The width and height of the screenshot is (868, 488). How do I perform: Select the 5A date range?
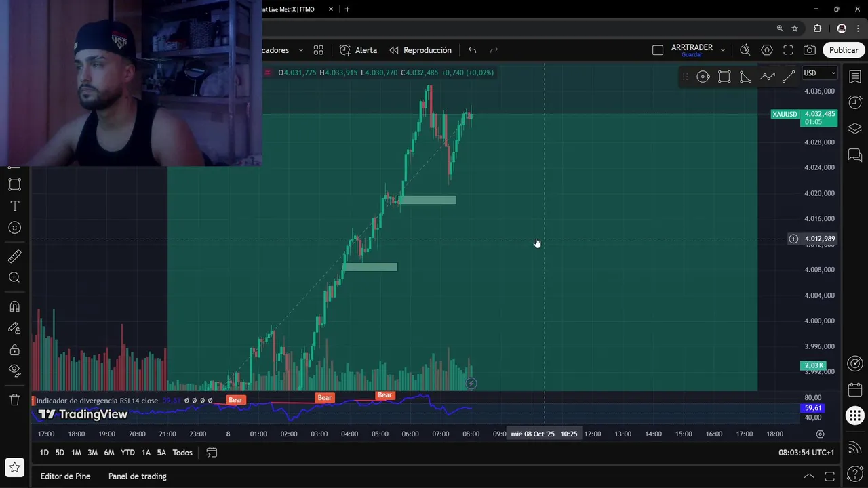(161, 453)
